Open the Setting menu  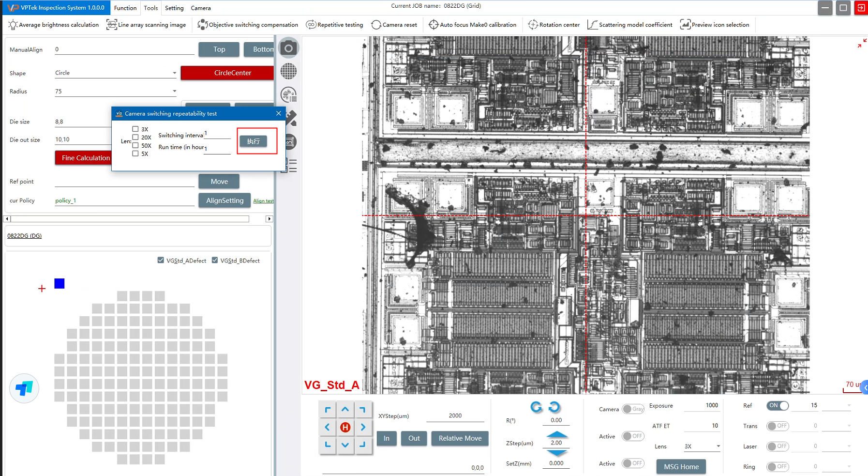click(x=174, y=8)
